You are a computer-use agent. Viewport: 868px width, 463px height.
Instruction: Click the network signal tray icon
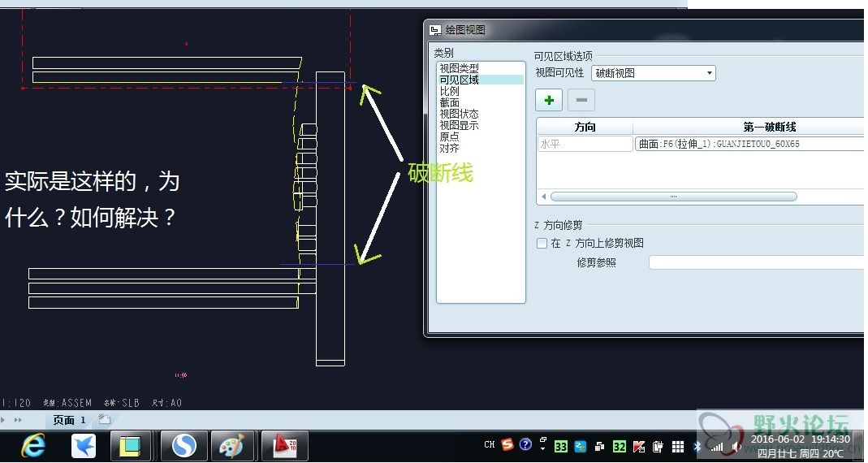pos(717,447)
